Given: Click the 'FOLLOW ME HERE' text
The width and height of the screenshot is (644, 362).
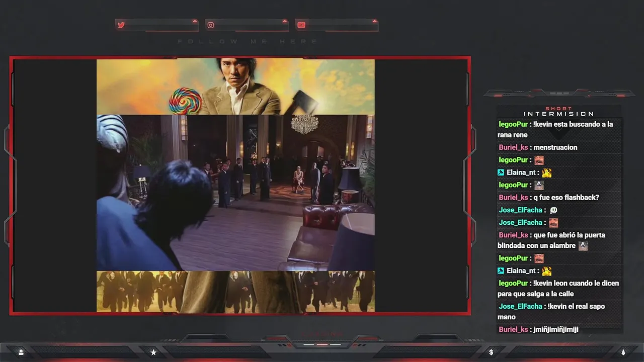Looking at the screenshot, I should pyautogui.click(x=248, y=42).
